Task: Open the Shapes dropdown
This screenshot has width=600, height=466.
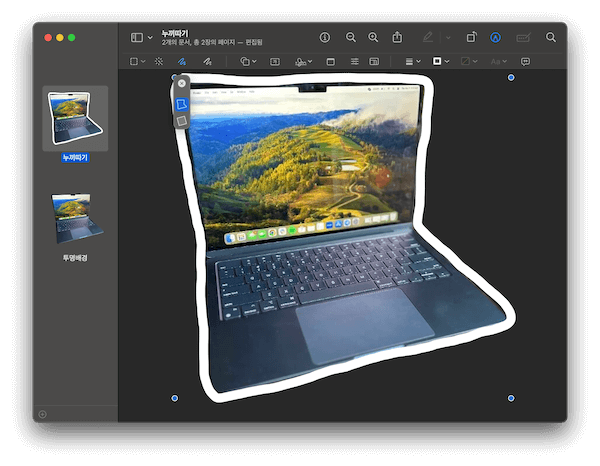Action: coord(248,61)
